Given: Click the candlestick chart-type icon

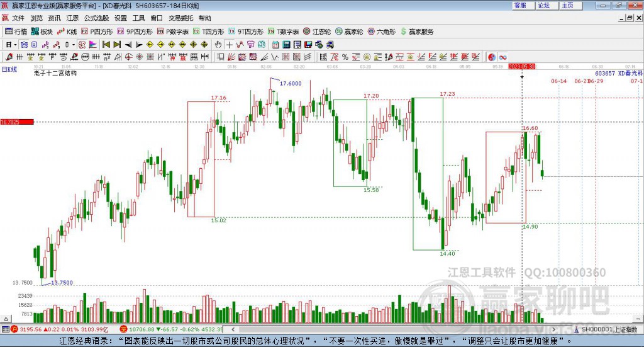Looking at the screenshot, I should [x=67, y=45].
